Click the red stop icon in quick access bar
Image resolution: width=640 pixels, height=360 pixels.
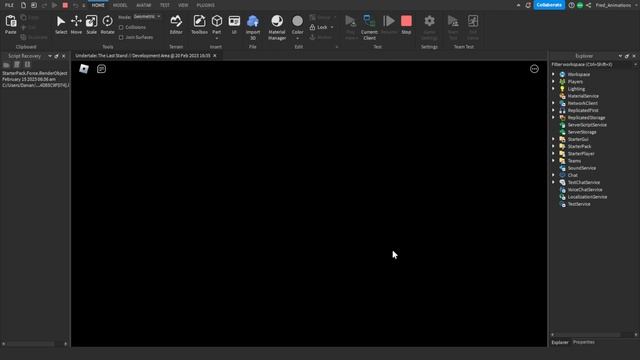tap(65, 5)
